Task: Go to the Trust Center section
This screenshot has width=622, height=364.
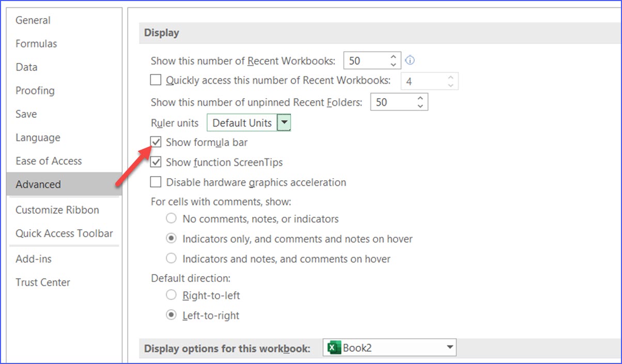Action: click(x=42, y=282)
